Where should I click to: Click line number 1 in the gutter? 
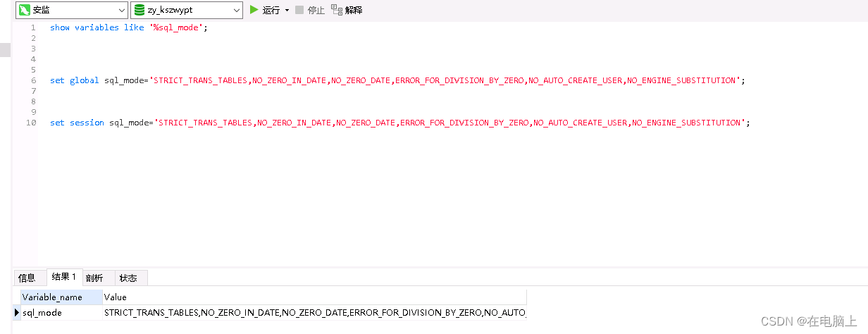pyautogui.click(x=33, y=27)
